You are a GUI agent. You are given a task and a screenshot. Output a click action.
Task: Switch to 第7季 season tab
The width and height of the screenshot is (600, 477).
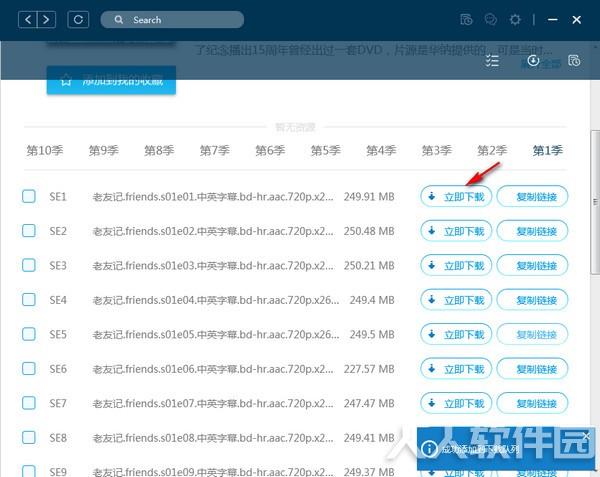pos(215,150)
